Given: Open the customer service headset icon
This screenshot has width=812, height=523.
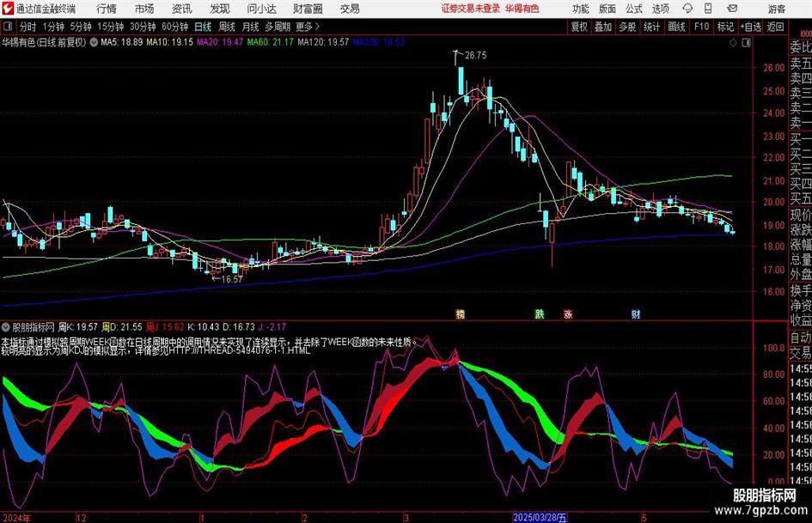Looking at the screenshot, I should 687,9.
